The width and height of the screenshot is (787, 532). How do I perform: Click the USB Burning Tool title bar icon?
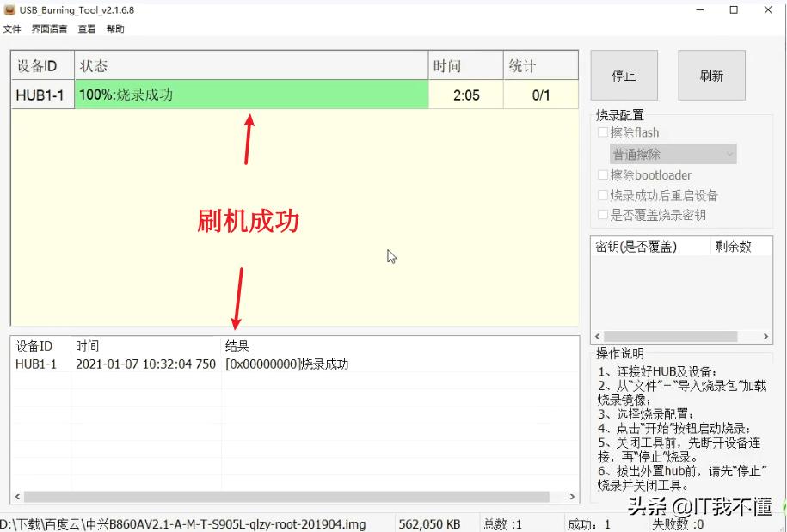click(x=10, y=9)
